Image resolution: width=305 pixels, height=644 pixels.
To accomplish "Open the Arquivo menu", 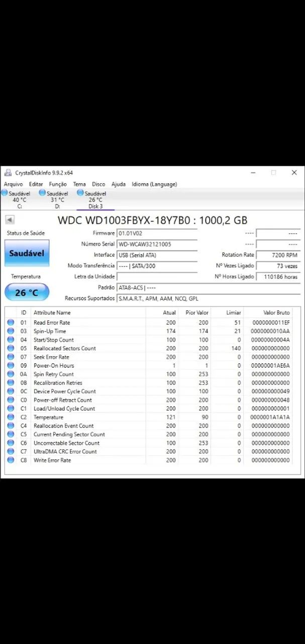I will (x=14, y=184).
